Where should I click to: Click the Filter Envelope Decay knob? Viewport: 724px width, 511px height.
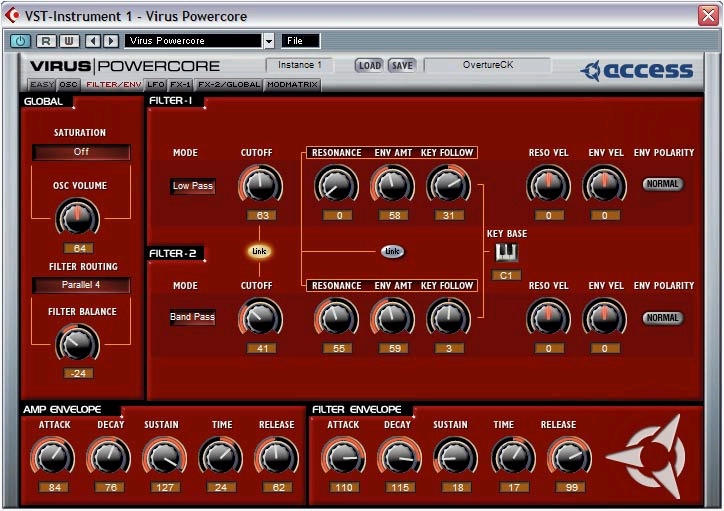click(399, 457)
